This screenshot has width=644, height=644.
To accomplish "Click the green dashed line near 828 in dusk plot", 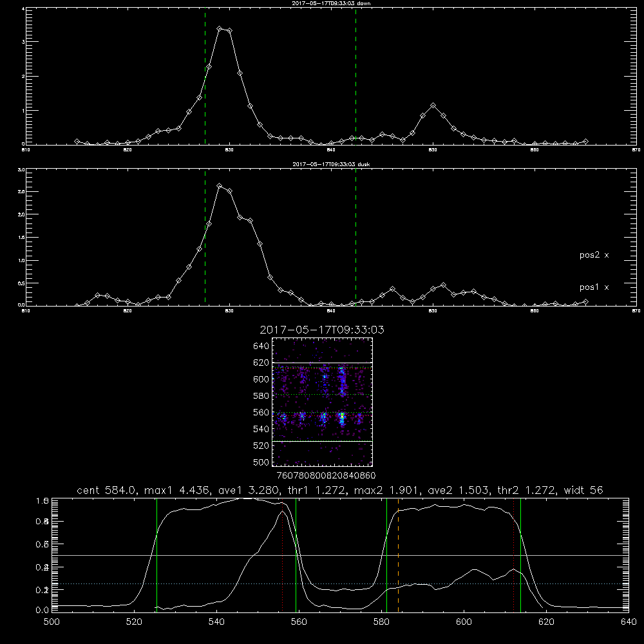I will [x=205, y=238].
